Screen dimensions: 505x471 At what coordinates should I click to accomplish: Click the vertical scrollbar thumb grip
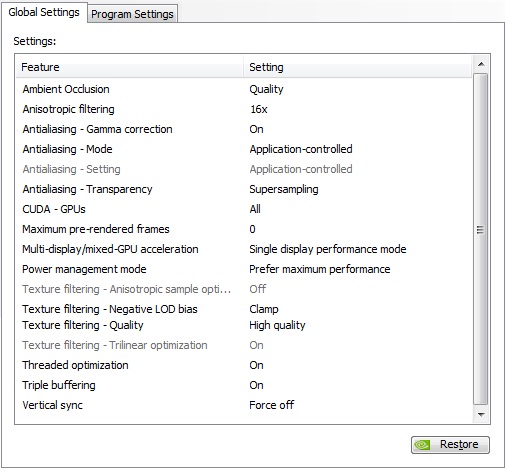(x=480, y=230)
